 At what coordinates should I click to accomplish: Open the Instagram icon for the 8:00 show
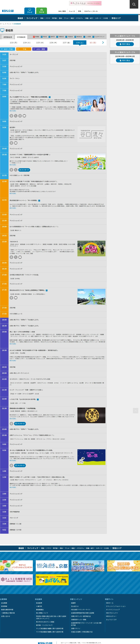point(20,116)
